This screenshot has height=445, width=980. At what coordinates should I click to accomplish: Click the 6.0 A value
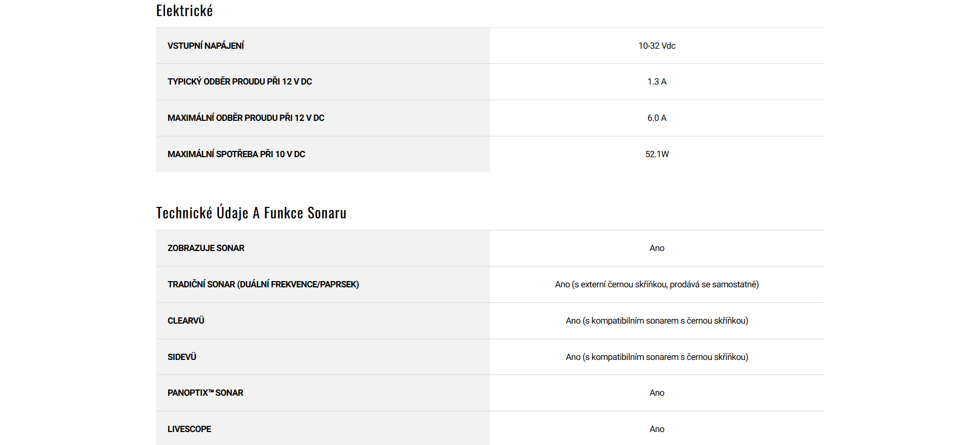657,118
